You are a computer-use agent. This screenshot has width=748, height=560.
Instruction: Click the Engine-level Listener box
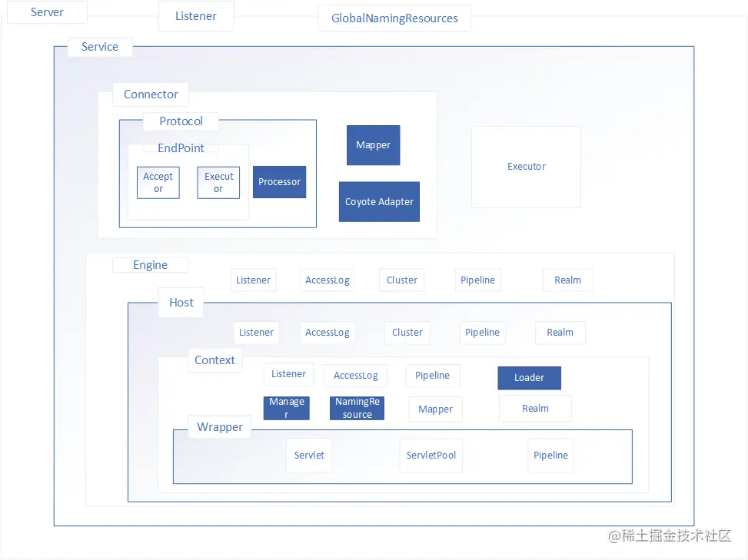pyautogui.click(x=254, y=280)
